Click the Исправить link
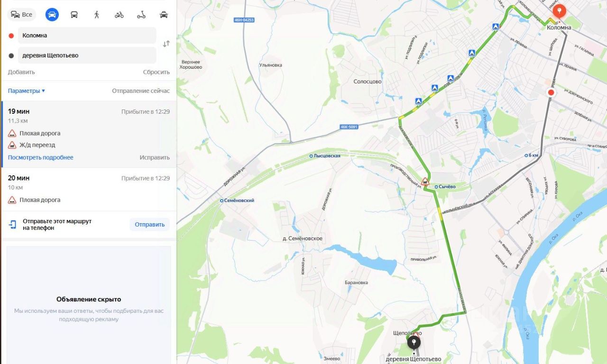 (x=155, y=157)
